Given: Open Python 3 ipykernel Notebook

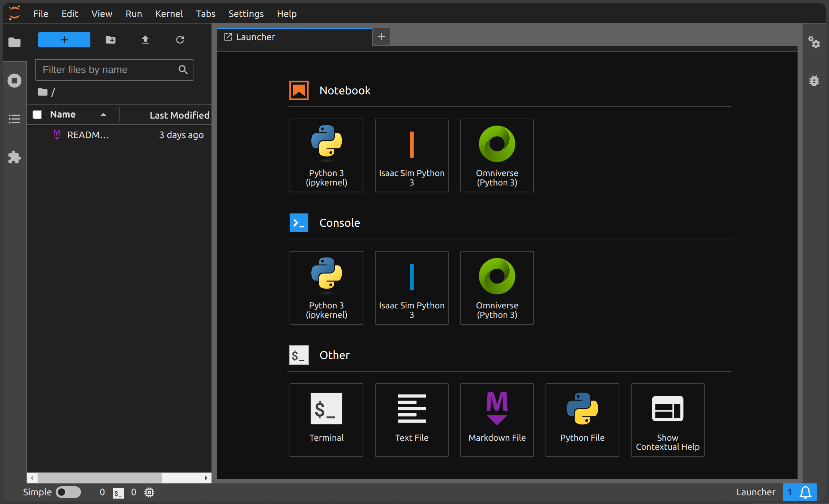Looking at the screenshot, I should [x=326, y=155].
